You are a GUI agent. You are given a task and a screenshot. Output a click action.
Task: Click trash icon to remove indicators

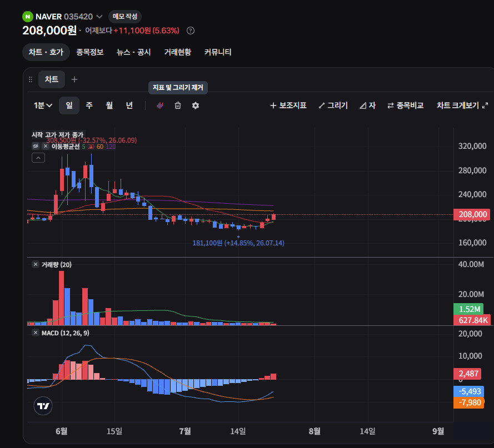click(x=178, y=105)
